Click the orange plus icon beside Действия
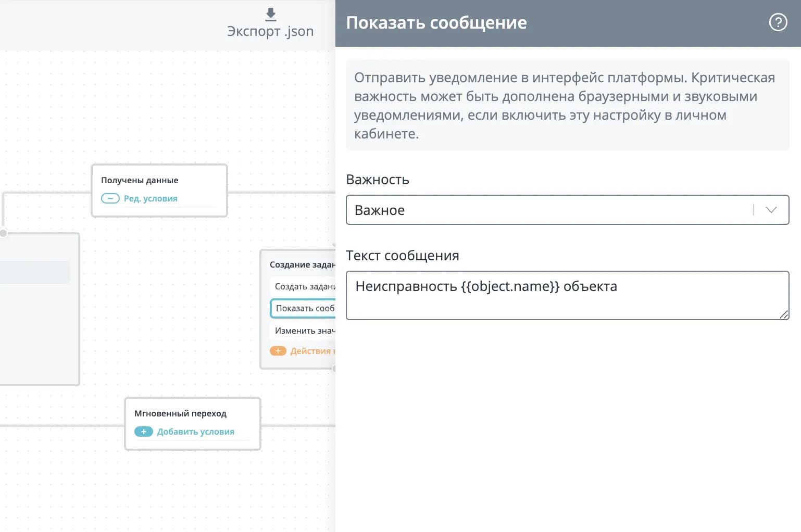This screenshot has width=801, height=532. pyautogui.click(x=278, y=351)
